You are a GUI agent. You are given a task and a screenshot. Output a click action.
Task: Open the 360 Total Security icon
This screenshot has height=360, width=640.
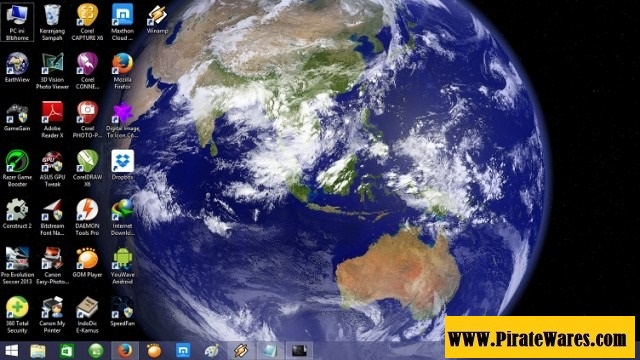17,315
